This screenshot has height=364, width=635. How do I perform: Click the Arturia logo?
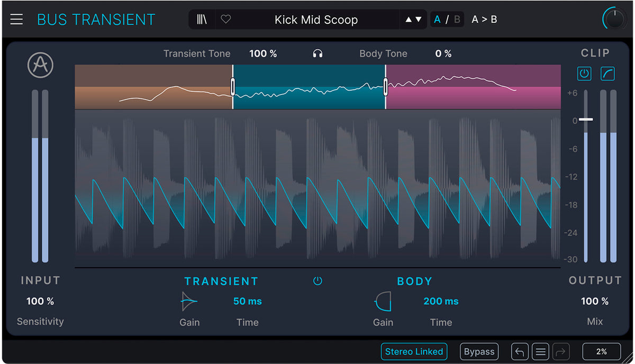point(40,66)
